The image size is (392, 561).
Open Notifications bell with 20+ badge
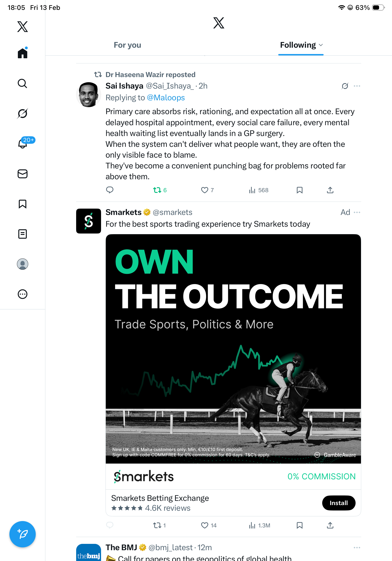click(23, 144)
